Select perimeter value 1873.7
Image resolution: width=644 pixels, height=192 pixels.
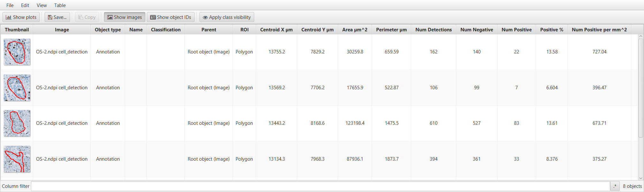click(392, 159)
